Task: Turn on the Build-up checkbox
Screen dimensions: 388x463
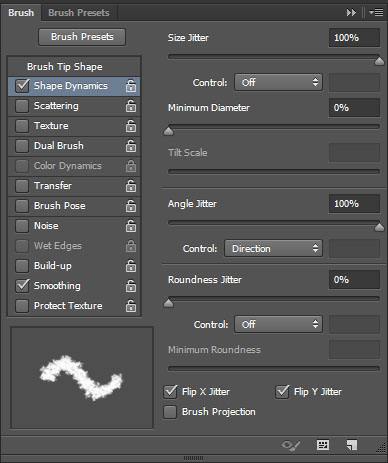Action: 22,266
